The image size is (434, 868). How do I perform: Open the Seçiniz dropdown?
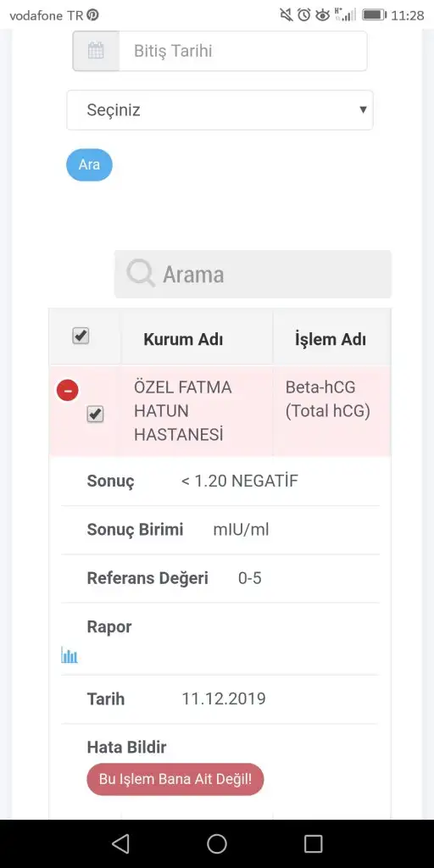[x=220, y=110]
